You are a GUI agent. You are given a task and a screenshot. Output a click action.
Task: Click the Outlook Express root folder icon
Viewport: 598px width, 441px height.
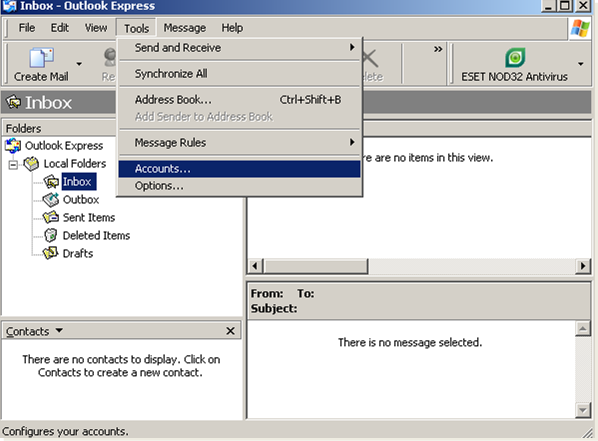pyautogui.click(x=13, y=145)
